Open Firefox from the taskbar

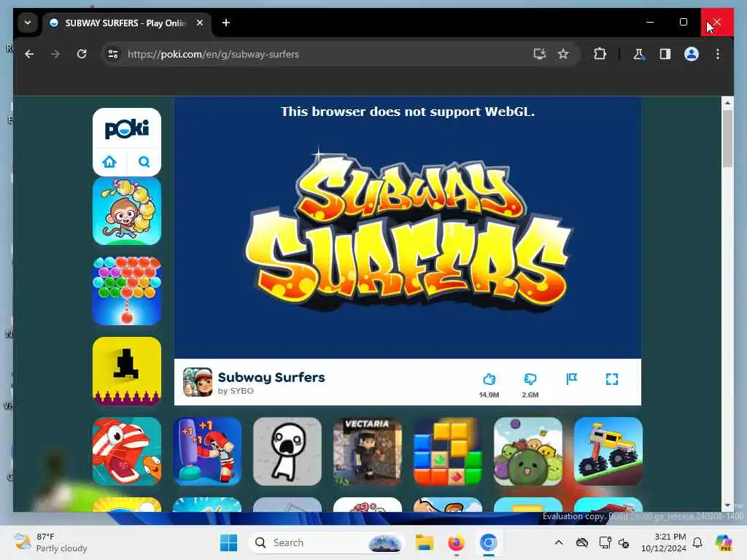tap(456, 542)
